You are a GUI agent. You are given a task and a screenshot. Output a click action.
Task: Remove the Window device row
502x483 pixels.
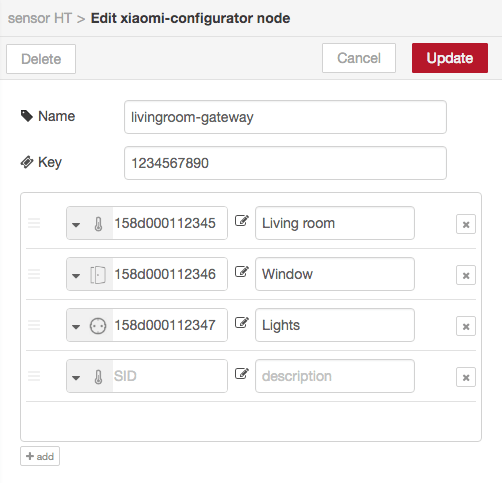(x=466, y=275)
